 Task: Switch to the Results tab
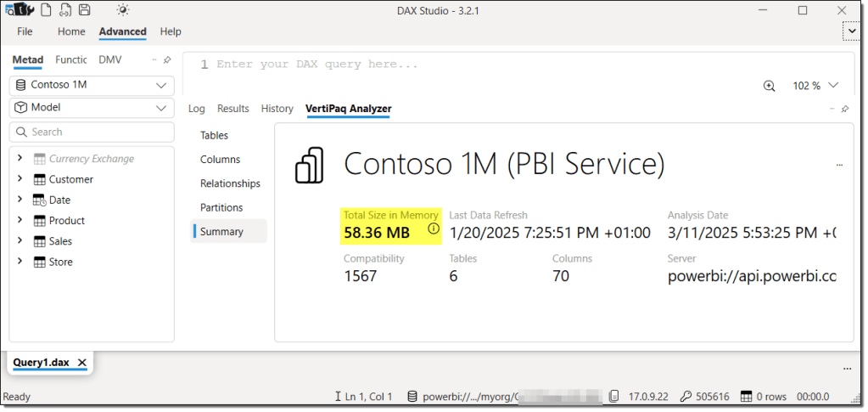coord(232,109)
